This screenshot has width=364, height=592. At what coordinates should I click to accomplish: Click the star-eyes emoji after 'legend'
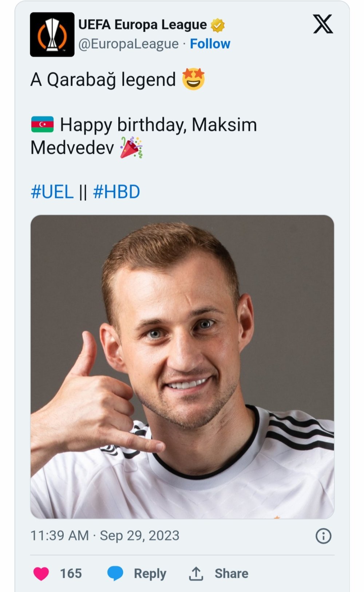coord(193,79)
